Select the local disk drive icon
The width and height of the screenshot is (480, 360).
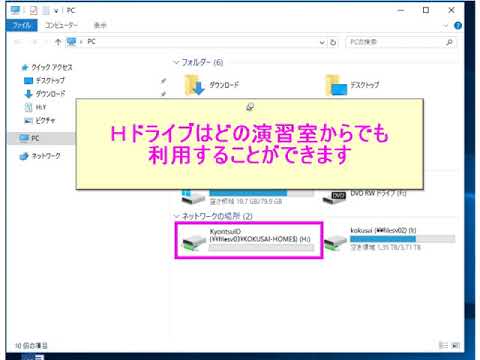pos(193,197)
